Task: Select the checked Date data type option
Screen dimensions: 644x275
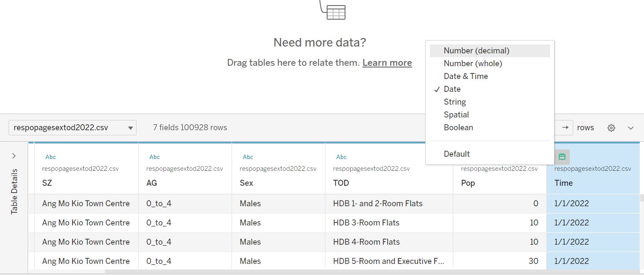Action: (x=452, y=89)
